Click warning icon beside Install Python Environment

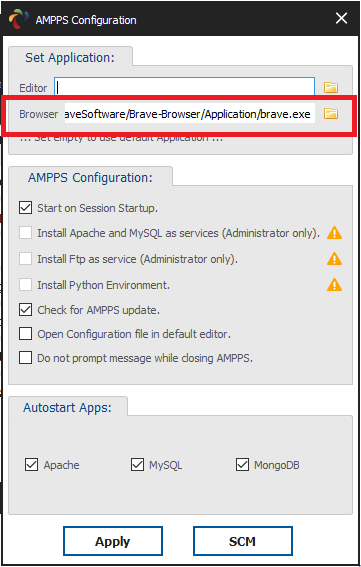point(334,285)
